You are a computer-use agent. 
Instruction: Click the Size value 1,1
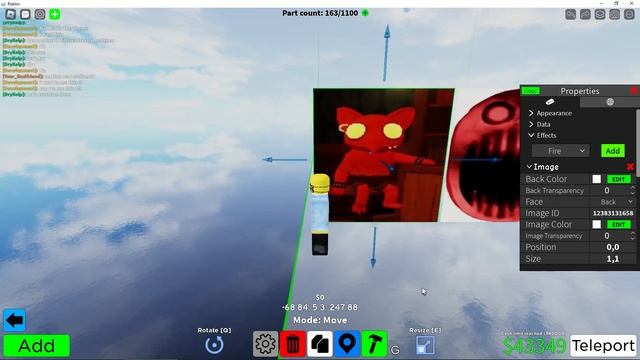click(613, 259)
